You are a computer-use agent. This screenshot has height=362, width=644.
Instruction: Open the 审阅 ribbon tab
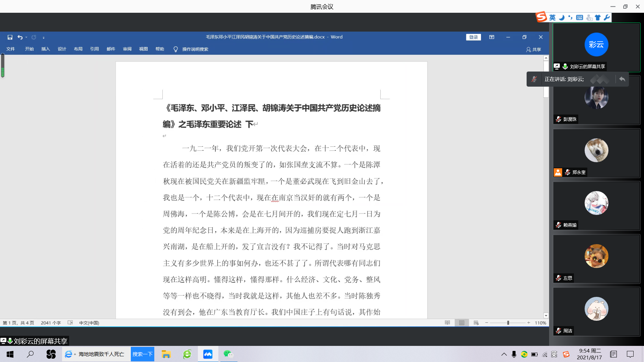coord(127,49)
